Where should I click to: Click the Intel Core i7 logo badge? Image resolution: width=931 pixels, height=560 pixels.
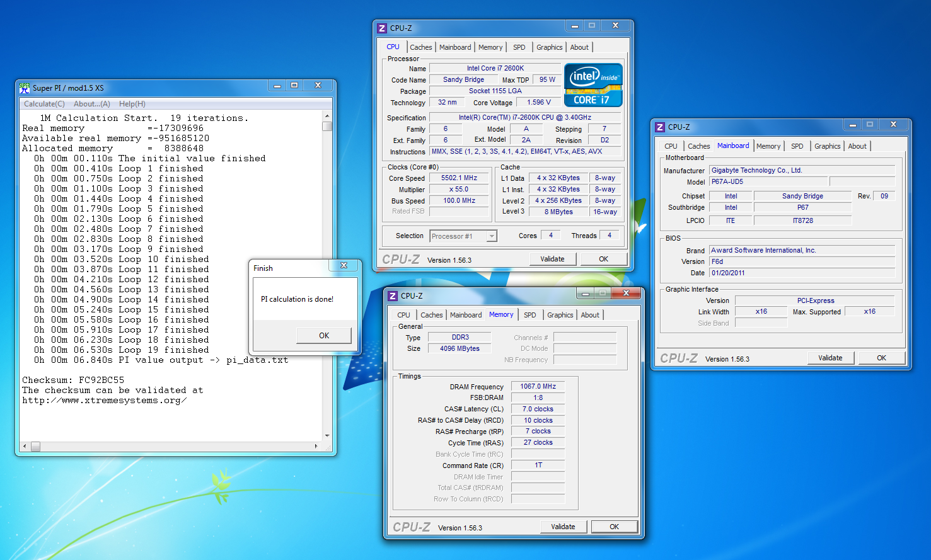point(593,85)
